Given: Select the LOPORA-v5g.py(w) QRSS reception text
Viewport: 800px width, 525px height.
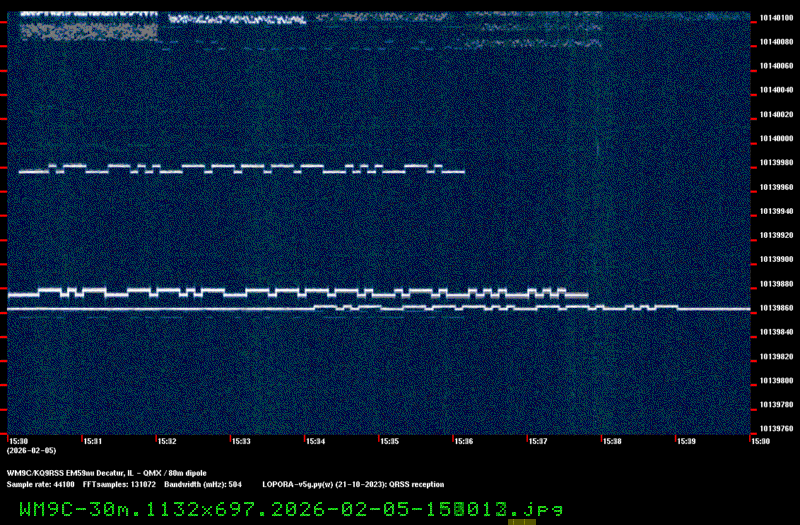Looking at the screenshot, I should (x=353, y=485).
